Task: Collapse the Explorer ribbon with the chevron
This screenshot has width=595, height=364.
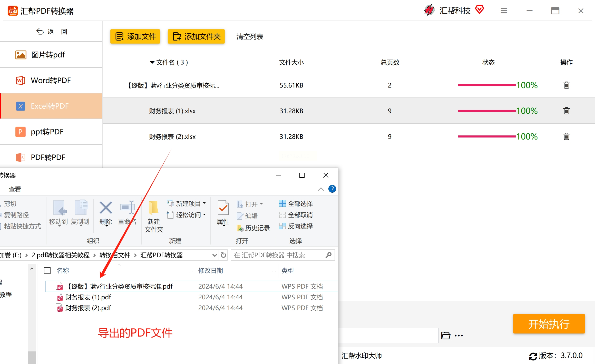Action: pos(321,189)
